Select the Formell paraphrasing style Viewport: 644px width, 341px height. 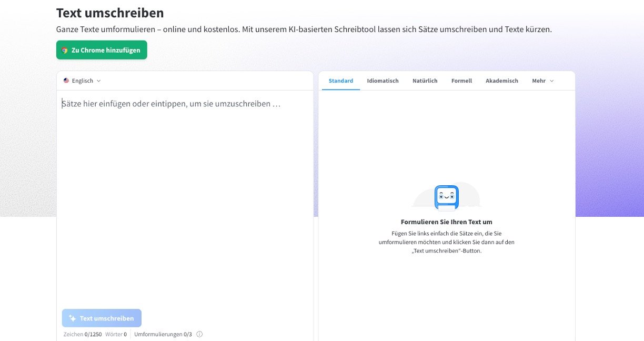click(461, 81)
